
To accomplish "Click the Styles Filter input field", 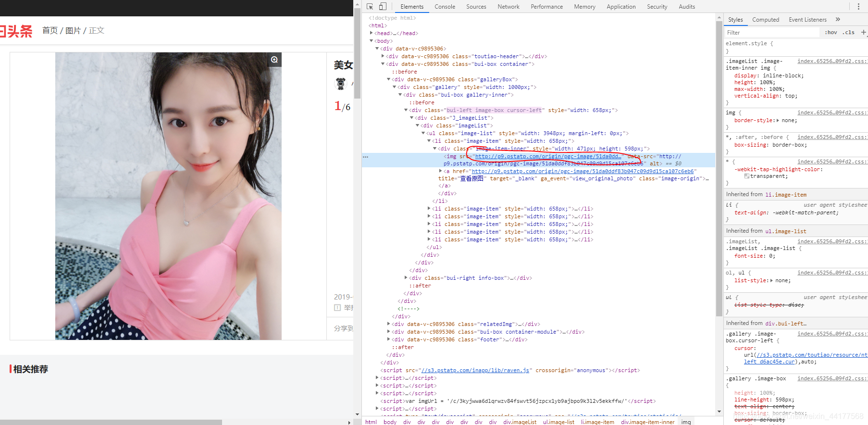I will coord(772,32).
